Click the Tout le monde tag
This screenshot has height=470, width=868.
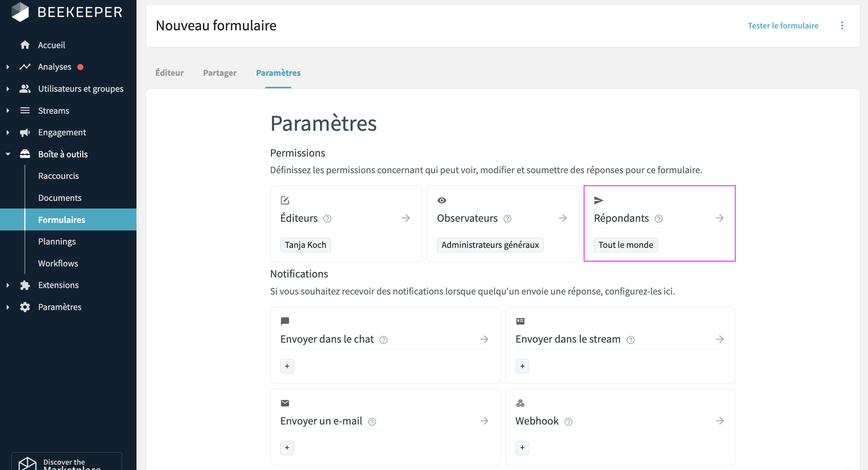click(626, 245)
